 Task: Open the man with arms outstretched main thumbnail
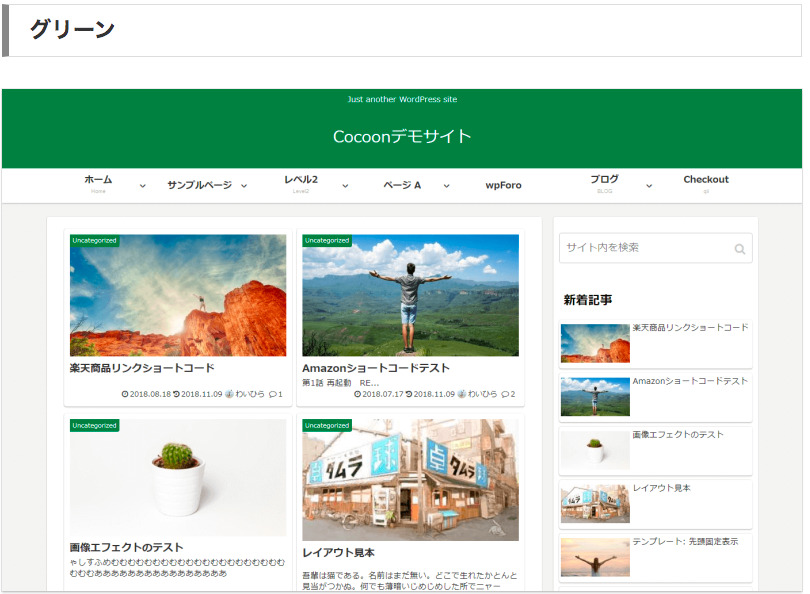410,295
